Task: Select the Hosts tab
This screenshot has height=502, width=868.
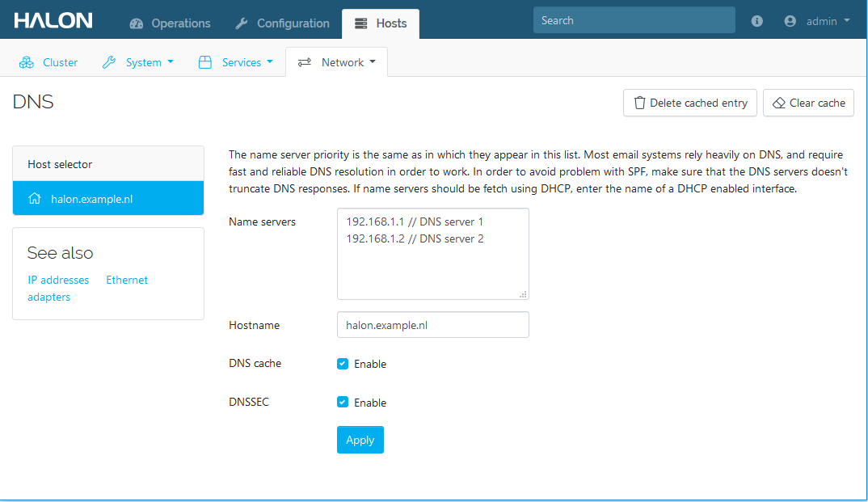Action: [x=381, y=23]
